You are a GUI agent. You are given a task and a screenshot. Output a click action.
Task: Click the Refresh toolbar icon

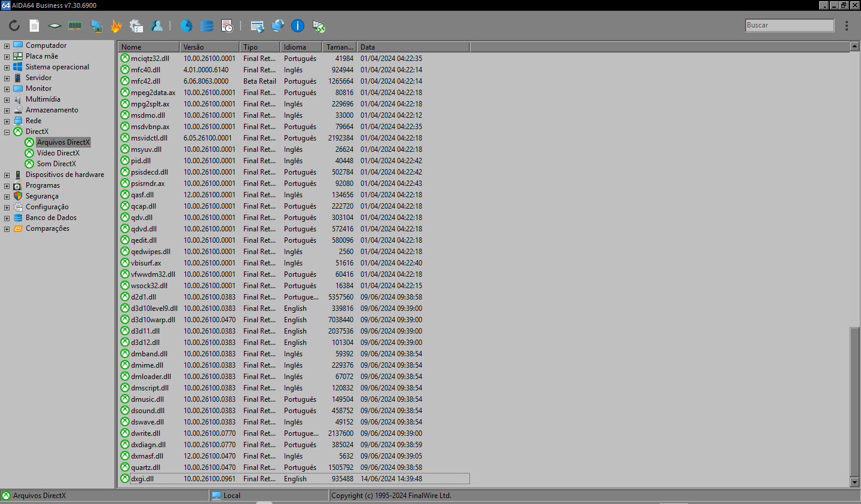14,26
